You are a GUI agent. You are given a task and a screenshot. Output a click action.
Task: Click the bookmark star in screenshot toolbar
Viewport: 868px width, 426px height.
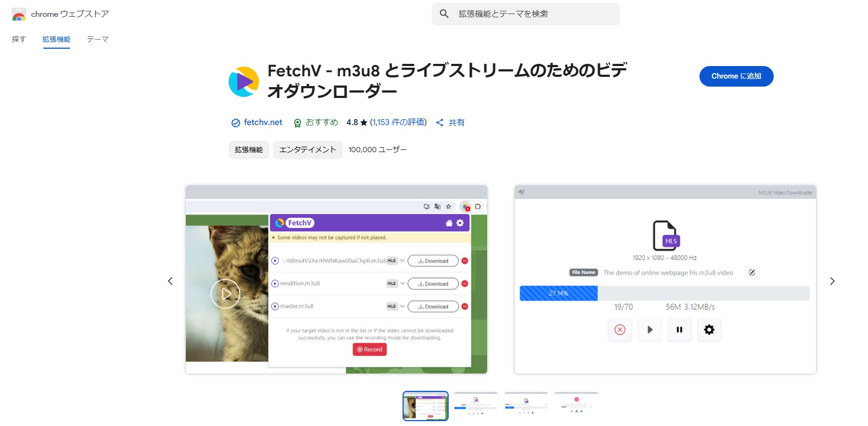click(x=448, y=207)
